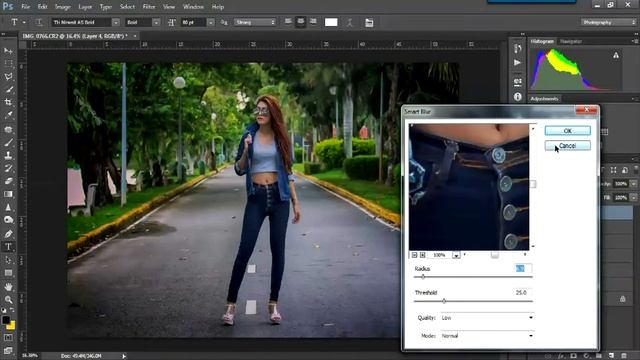
Task: Open the font style Bold dropdown
Action: 156,22
